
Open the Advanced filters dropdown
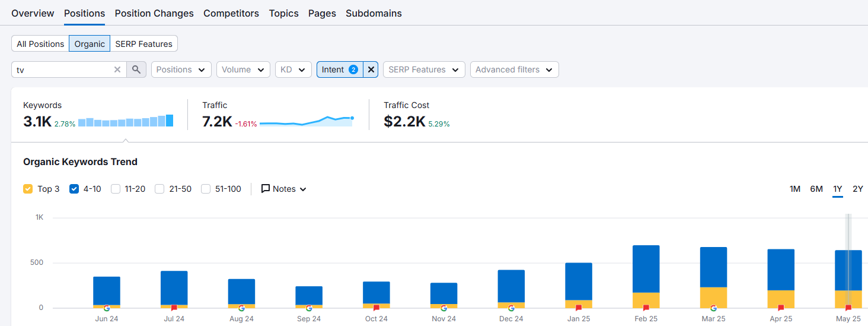[x=514, y=69]
